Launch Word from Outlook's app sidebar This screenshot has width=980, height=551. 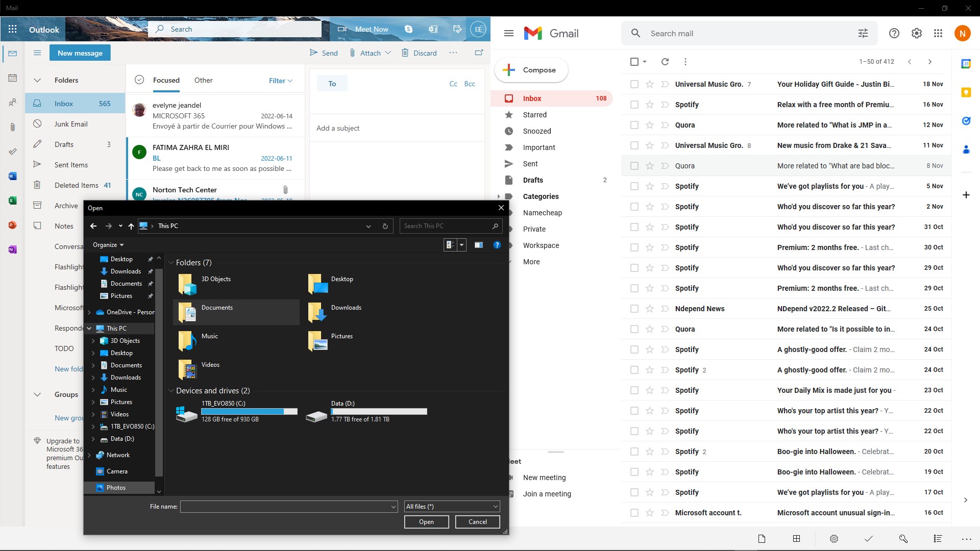(12, 176)
